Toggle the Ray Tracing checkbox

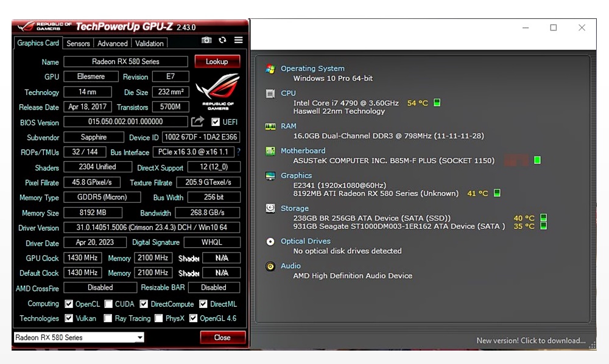(108, 318)
